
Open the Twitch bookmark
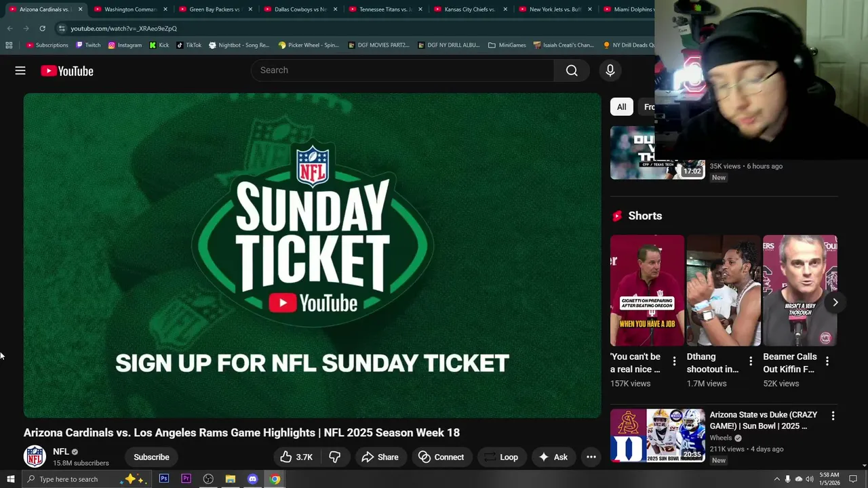click(x=88, y=45)
